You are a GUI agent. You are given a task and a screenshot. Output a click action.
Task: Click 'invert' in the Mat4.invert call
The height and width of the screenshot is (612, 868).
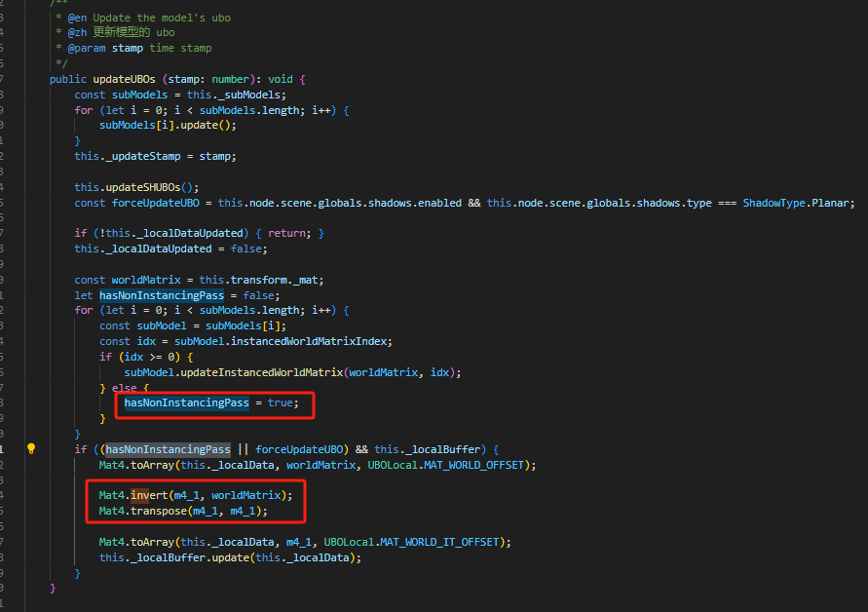pos(149,495)
